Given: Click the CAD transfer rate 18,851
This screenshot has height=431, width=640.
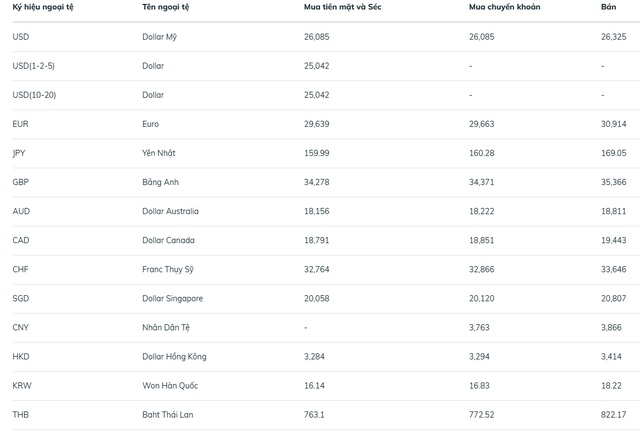Looking at the screenshot, I should 485,240.
